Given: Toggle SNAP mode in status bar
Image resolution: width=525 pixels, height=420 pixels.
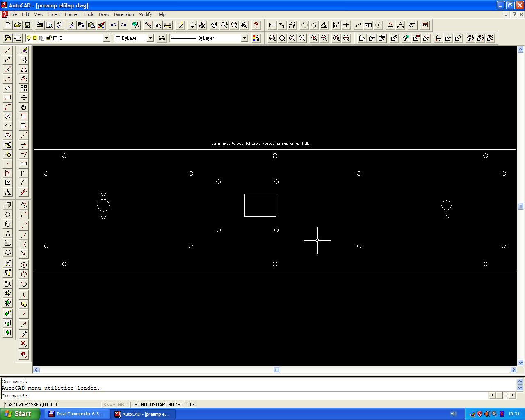Looking at the screenshot, I should pos(109,405).
